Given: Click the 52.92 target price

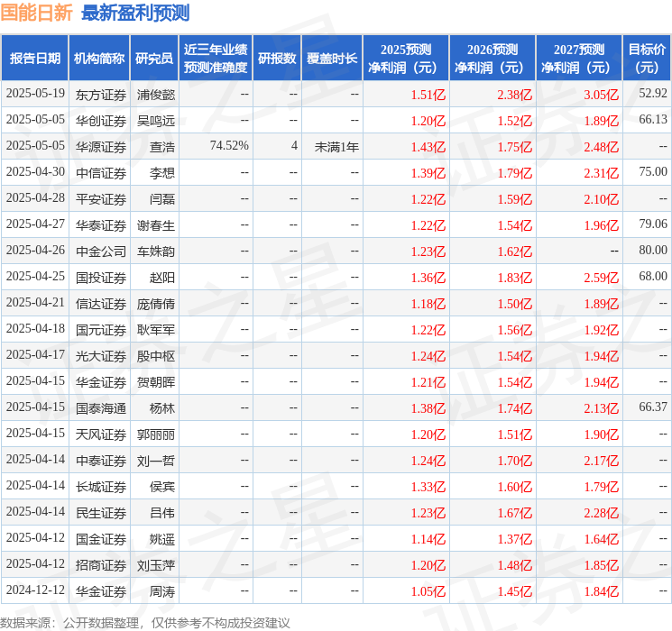Looking at the screenshot, I should tap(653, 94).
